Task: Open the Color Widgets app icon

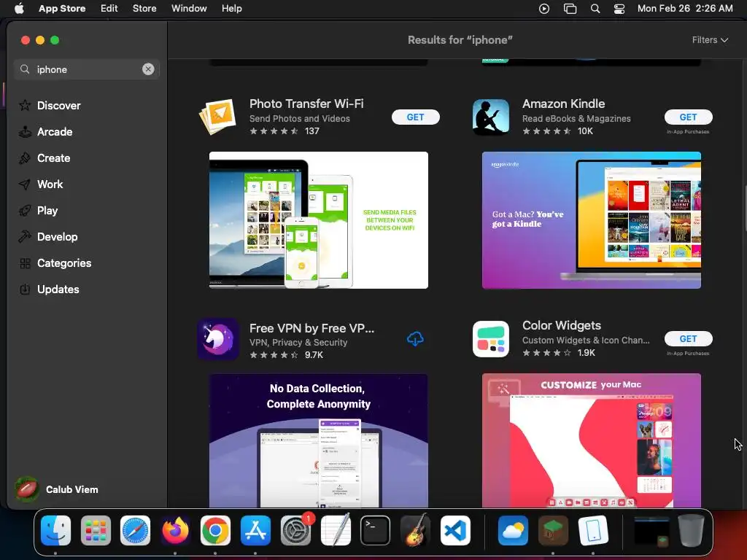Action: pyautogui.click(x=491, y=339)
